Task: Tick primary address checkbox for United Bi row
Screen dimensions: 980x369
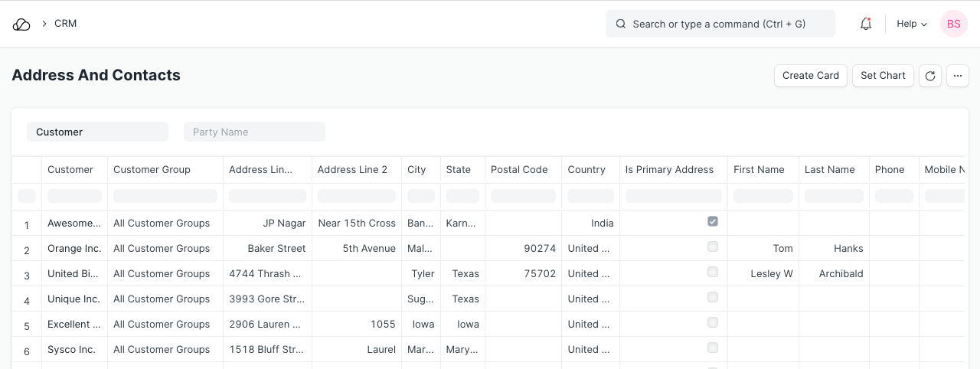Action: [713, 272]
